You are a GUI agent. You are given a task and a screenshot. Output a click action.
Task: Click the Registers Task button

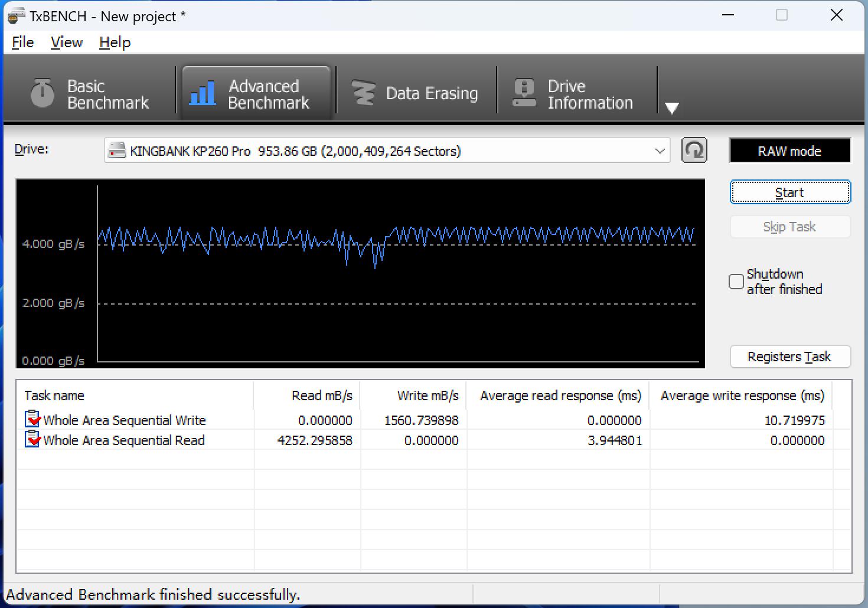click(x=789, y=357)
